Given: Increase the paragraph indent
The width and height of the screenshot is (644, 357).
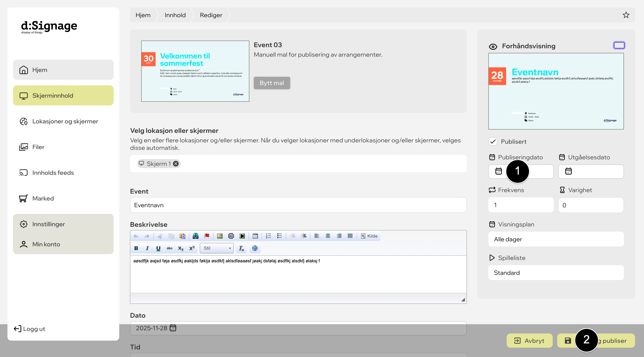Looking at the screenshot, I should pos(304,236).
